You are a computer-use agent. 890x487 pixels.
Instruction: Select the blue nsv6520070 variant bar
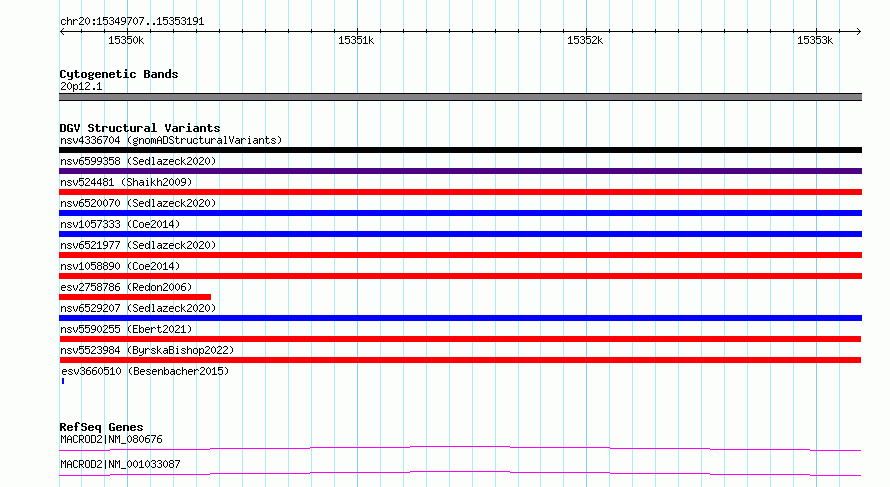(x=460, y=213)
